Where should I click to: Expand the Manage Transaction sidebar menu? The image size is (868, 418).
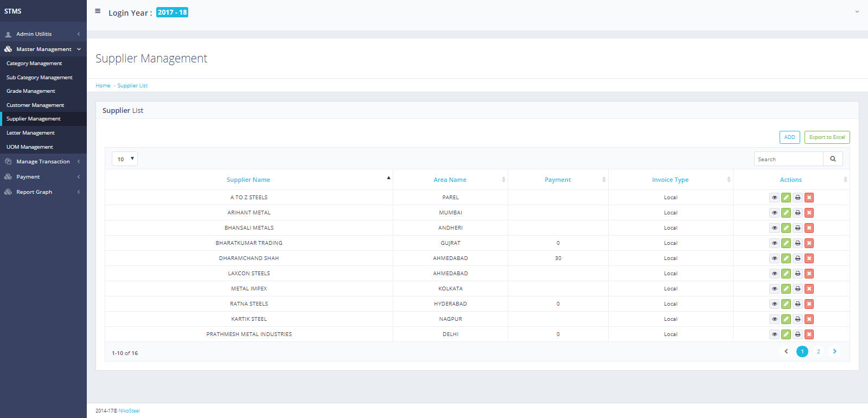43,162
